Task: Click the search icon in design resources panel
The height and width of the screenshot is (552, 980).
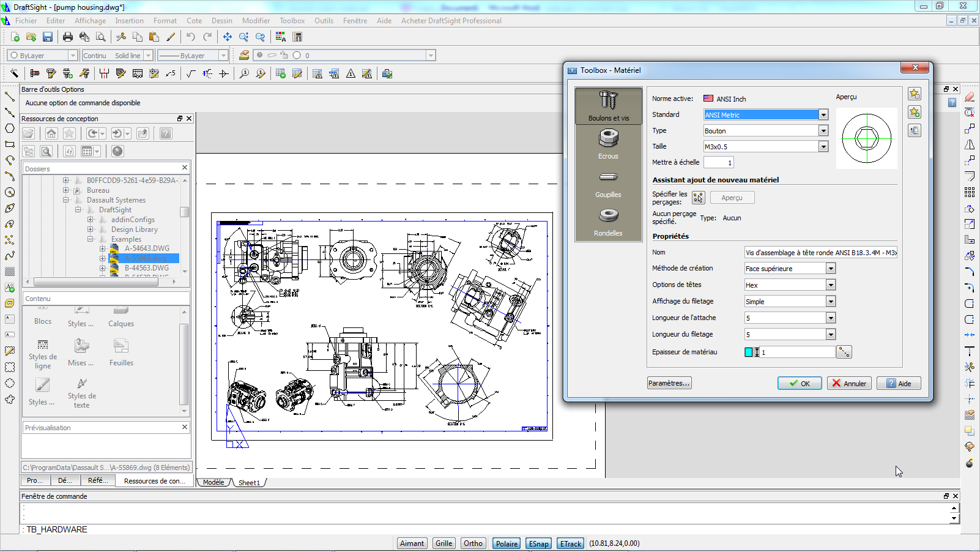Action: (x=46, y=151)
